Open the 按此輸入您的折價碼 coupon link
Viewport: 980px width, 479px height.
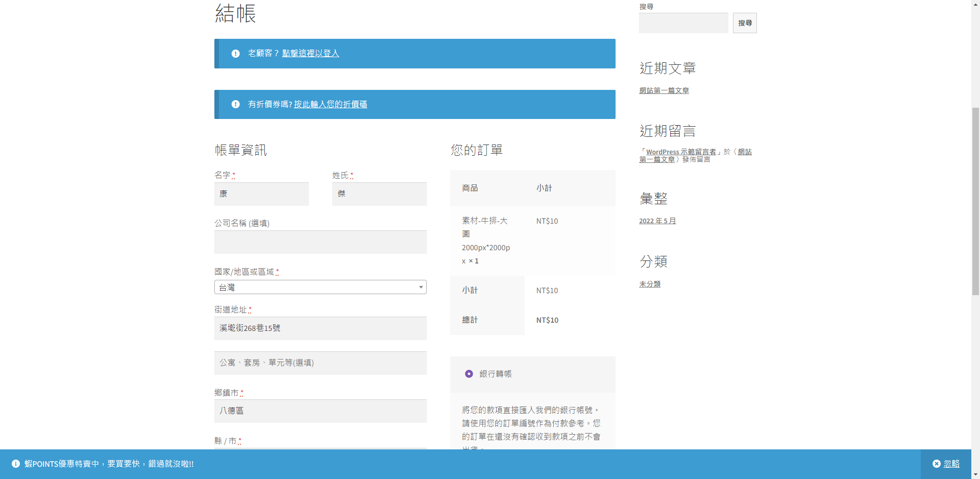330,104
